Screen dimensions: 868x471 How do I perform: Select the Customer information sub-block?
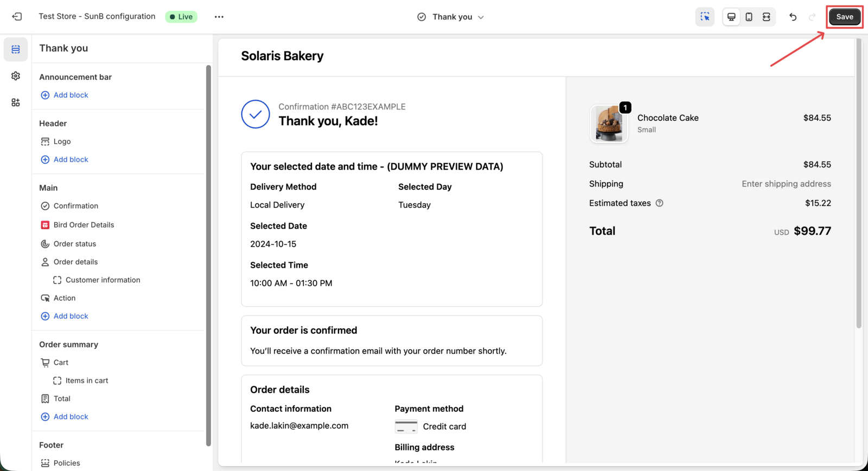[x=97, y=280]
